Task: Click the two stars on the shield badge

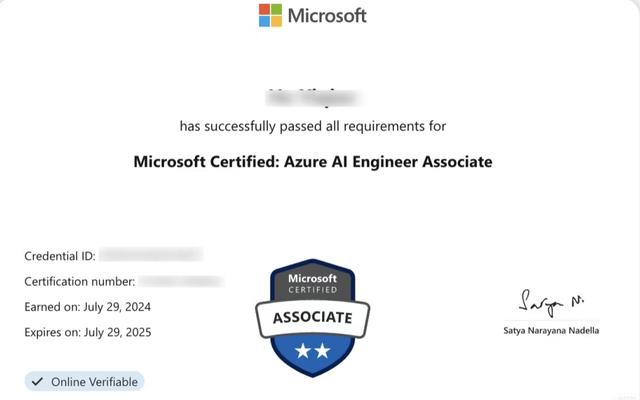Action: pos(313,350)
